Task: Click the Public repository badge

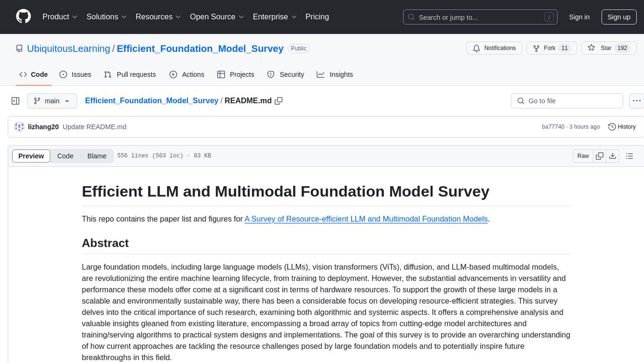Action: 299,48
